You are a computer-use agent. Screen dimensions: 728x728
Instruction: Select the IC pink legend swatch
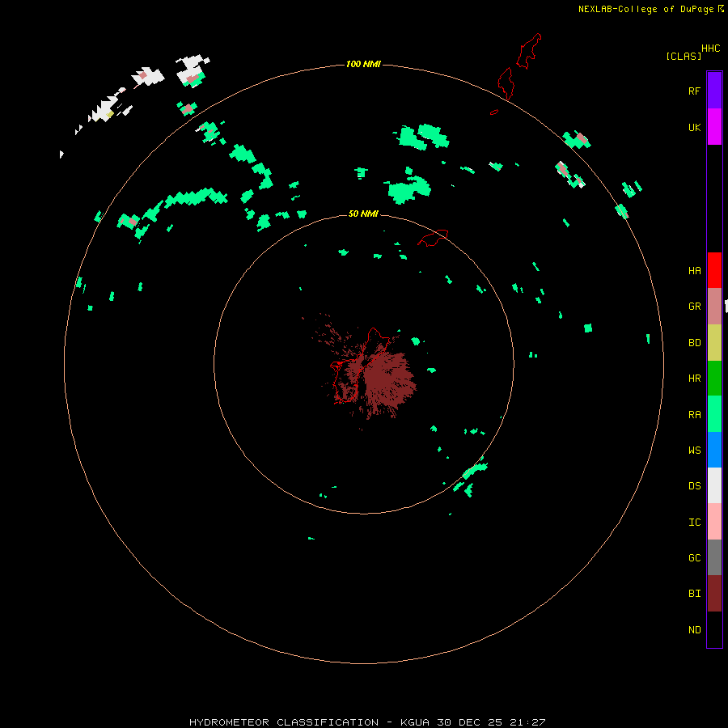click(x=714, y=522)
